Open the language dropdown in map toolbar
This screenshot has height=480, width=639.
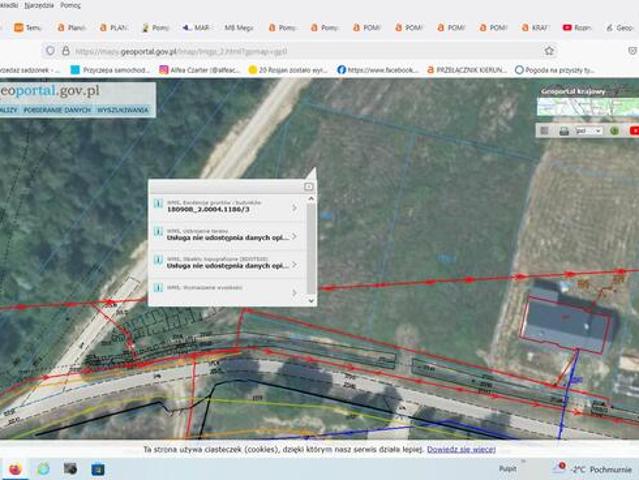pyautogui.click(x=589, y=131)
